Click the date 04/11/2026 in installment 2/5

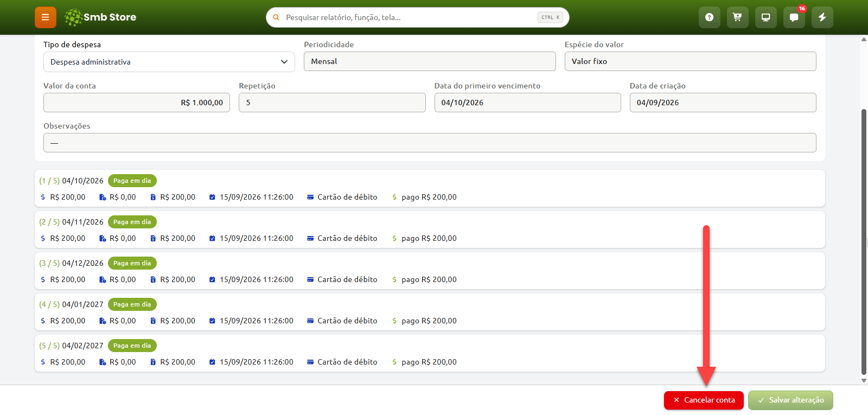82,222
